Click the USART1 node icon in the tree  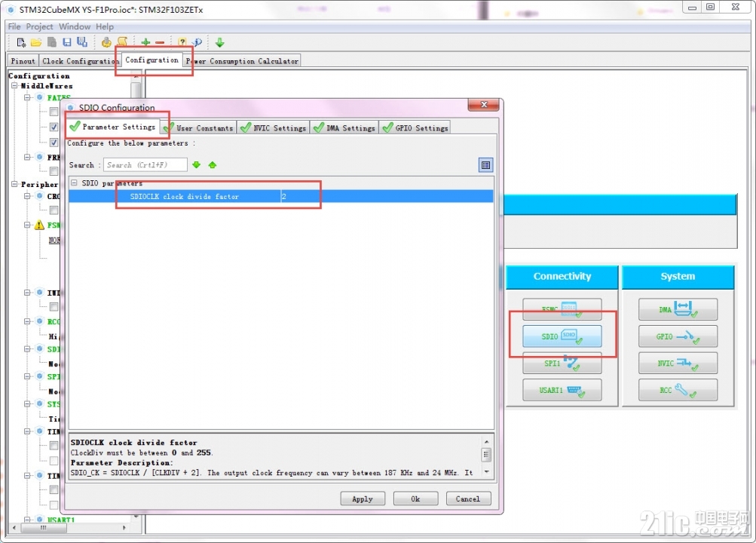click(39, 520)
